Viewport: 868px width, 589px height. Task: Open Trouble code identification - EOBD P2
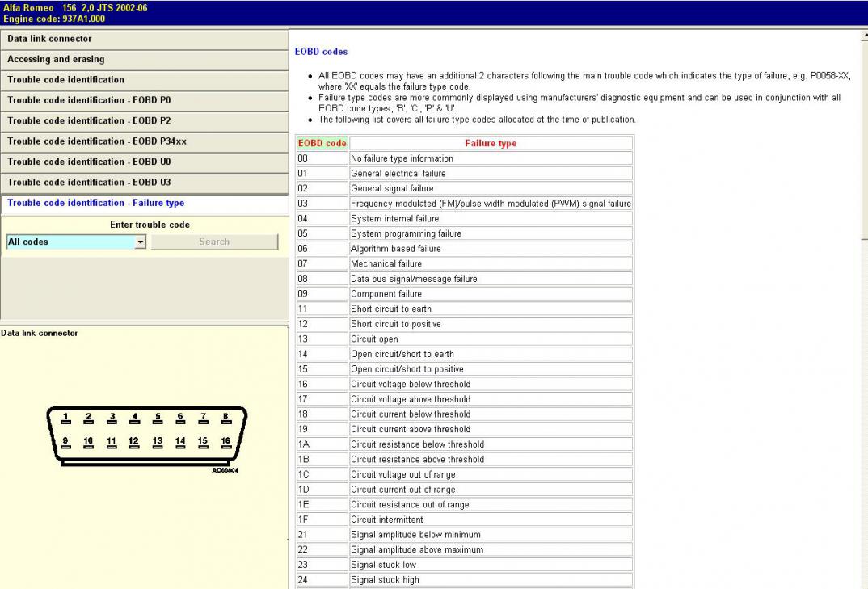pyautogui.click(x=145, y=121)
